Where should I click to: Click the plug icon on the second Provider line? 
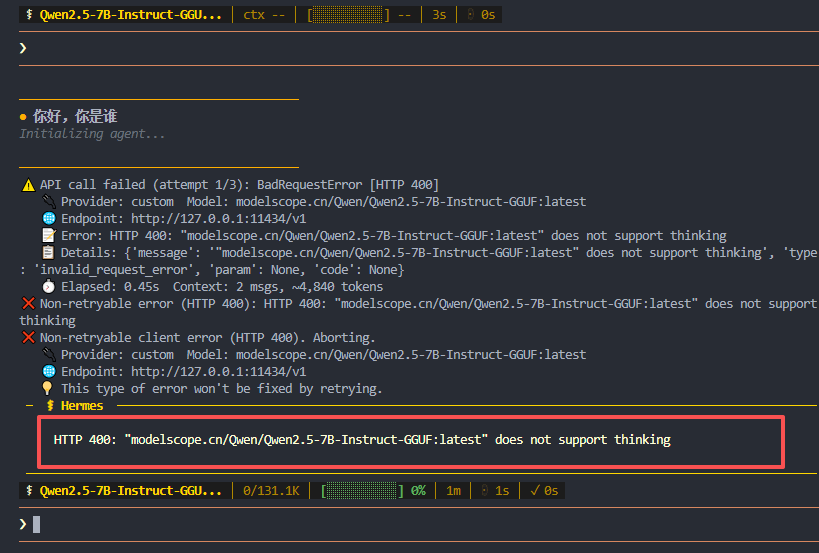[x=49, y=355]
